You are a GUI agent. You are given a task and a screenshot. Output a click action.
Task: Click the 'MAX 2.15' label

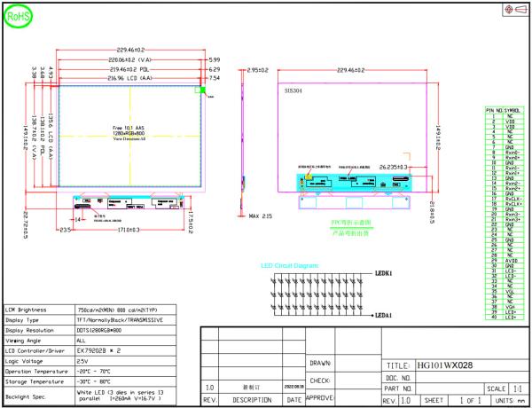pos(260,216)
